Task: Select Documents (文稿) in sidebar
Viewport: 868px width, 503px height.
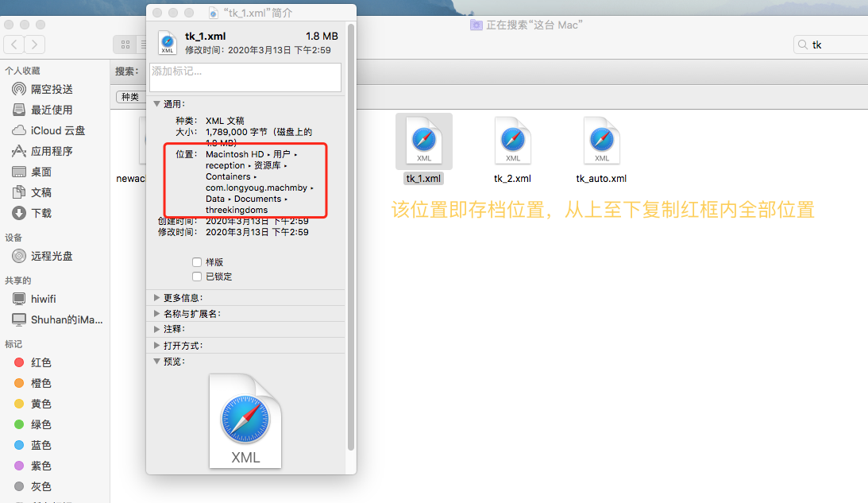Action: coord(32,192)
